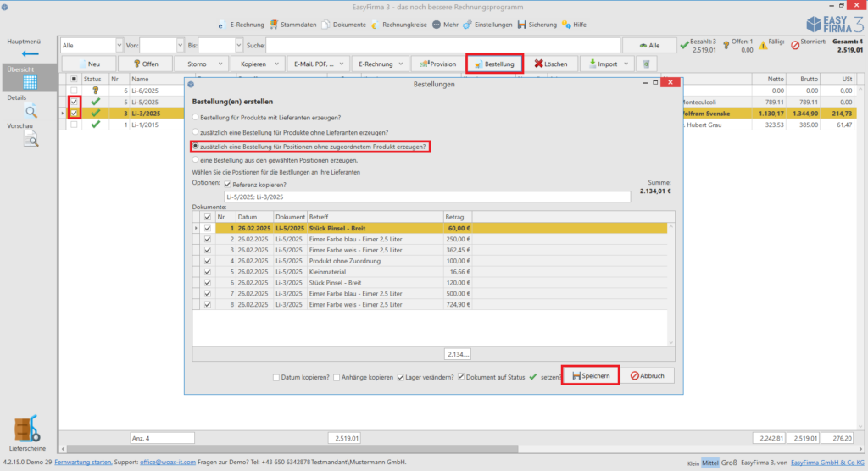Set font size to Groß
The height and width of the screenshot is (471, 868).
pos(728,463)
